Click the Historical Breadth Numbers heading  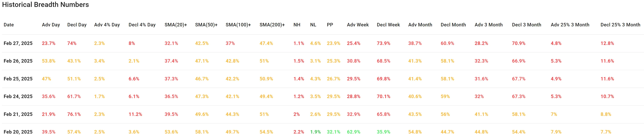pyautogui.click(x=45, y=5)
